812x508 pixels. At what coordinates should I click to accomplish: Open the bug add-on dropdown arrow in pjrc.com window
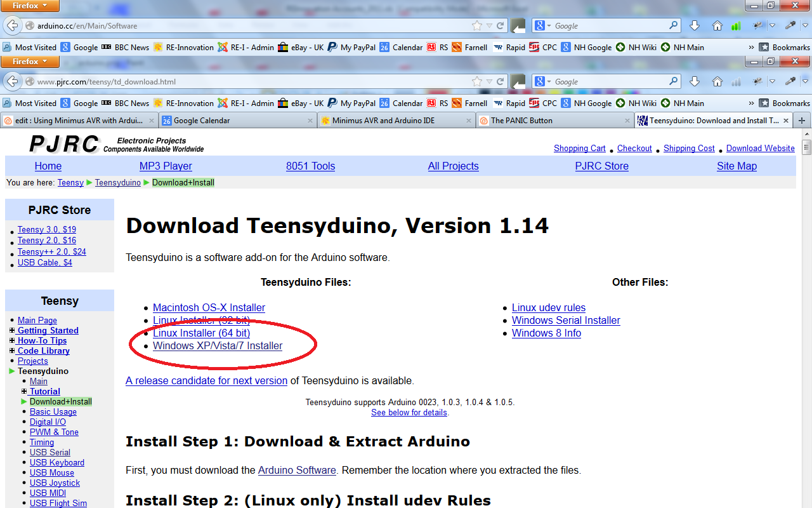pyautogui.click(x=772, y=82)
